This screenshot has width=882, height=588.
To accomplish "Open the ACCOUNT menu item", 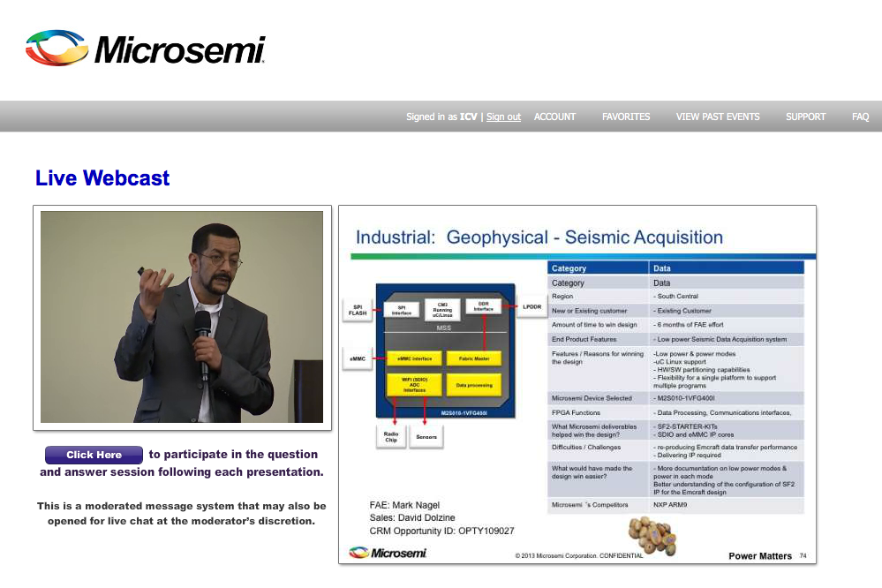I will (554, 117).
